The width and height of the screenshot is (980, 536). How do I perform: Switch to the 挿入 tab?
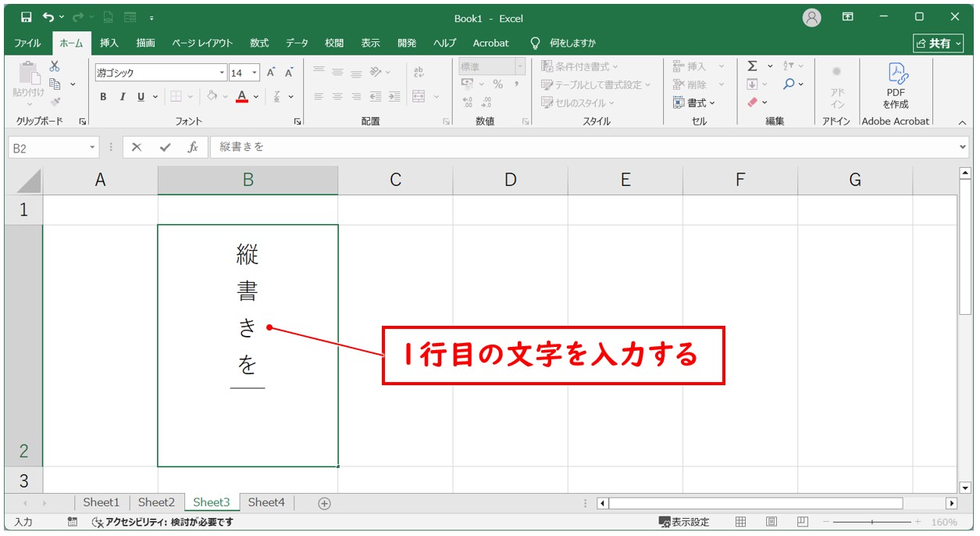(x=109, y=43)
